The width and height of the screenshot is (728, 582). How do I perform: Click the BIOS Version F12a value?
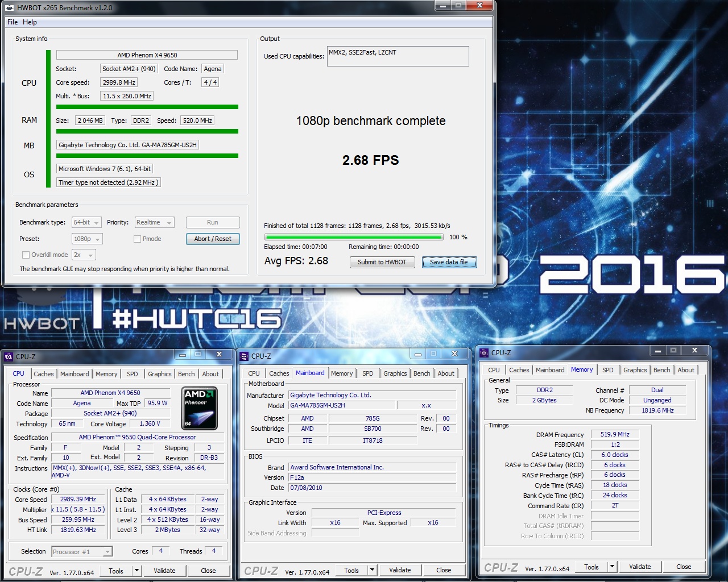pos(372,477)
